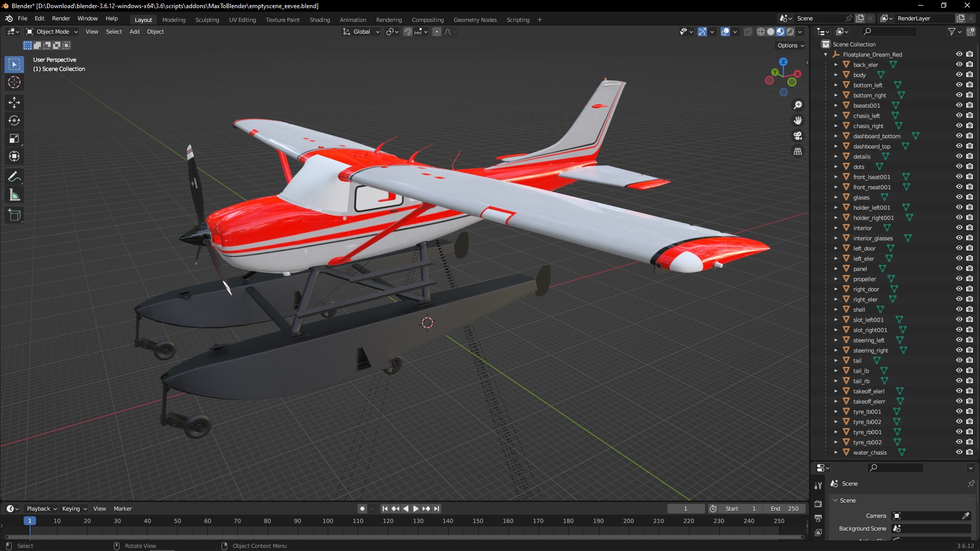
Task: Switch to the Shading workspace tab
Action: 320,20
